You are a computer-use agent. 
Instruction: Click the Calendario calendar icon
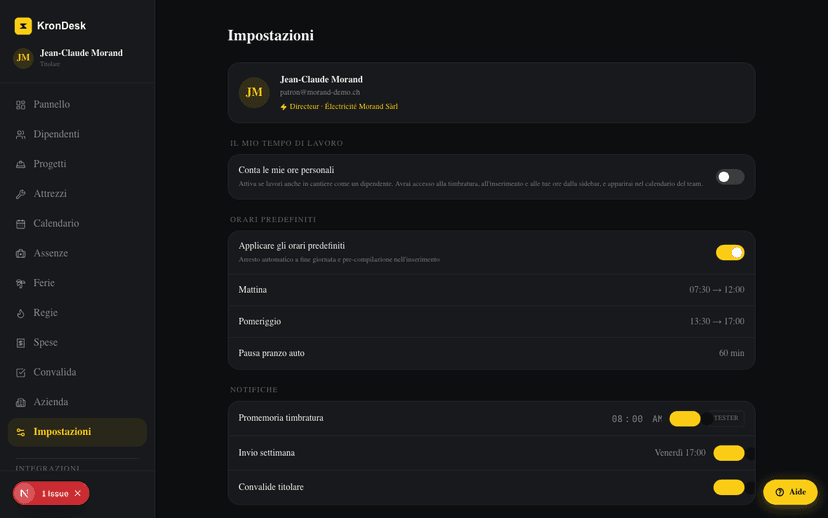pyautogui.click(x=21, y=224)
